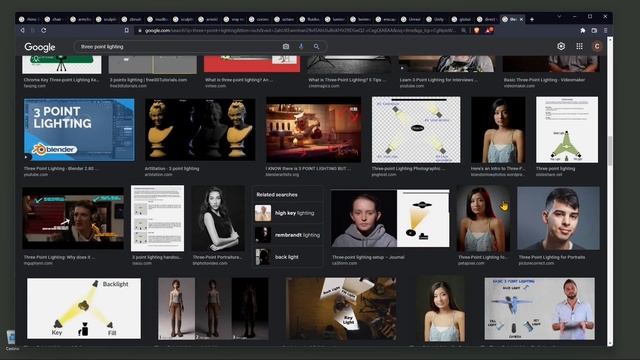
Task: Open the woman with red hair-light thumbnail
Action: tap(483, 218)
